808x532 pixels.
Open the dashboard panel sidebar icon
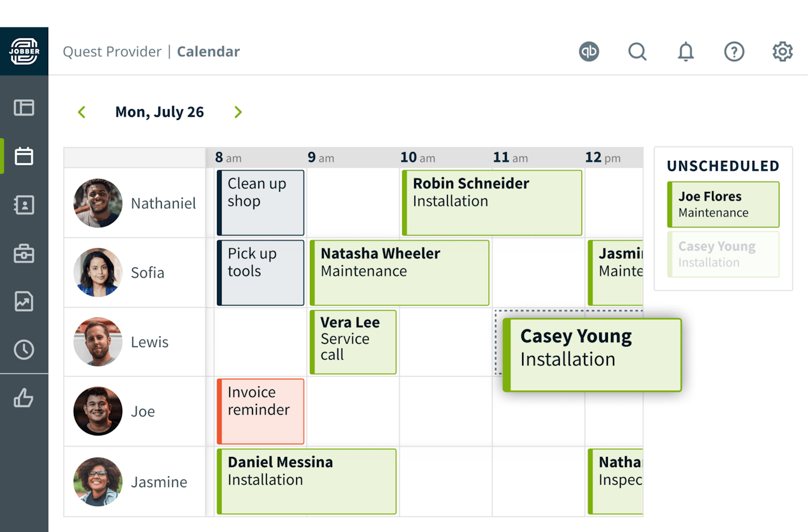click(x=24, y=107)
